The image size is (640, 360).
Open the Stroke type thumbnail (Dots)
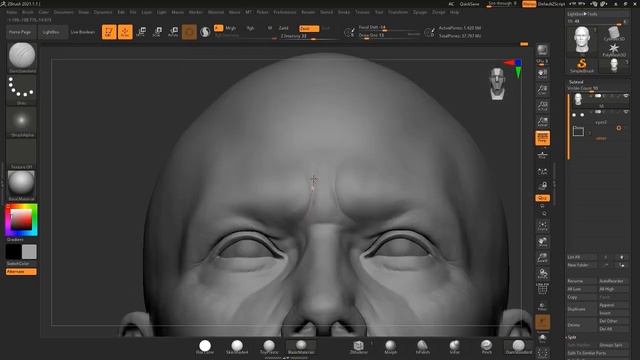(21, 89)
